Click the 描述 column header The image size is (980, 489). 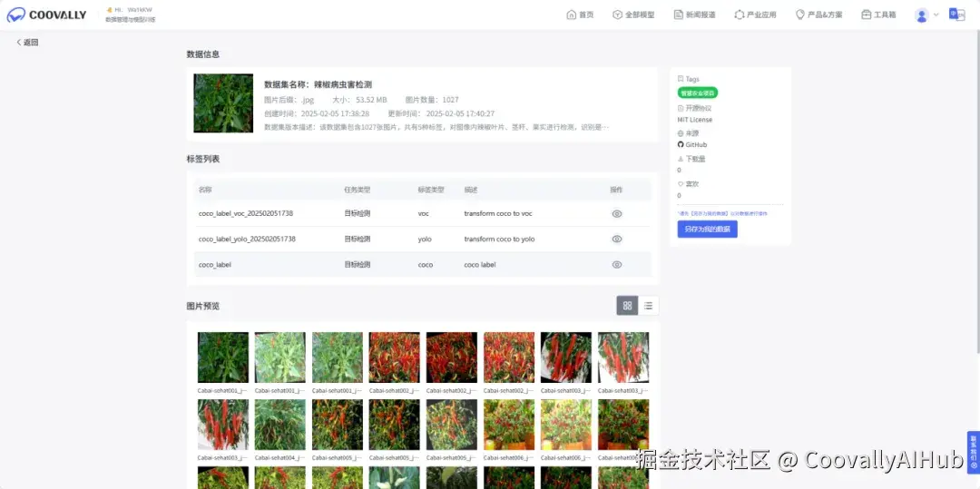pos(471,190)
